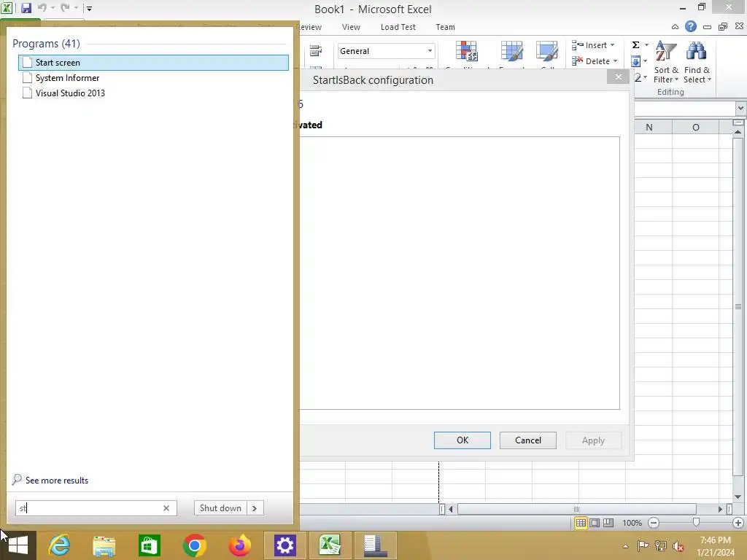Open File Explorer from taskbar
The width and height of the screenshot is (747, 560).
point(104,545)
